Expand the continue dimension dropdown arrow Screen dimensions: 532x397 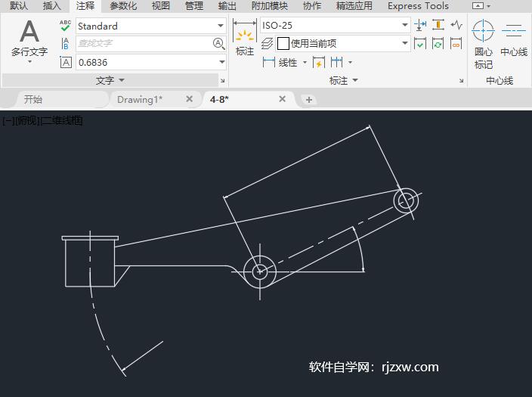tap(350, 63)
